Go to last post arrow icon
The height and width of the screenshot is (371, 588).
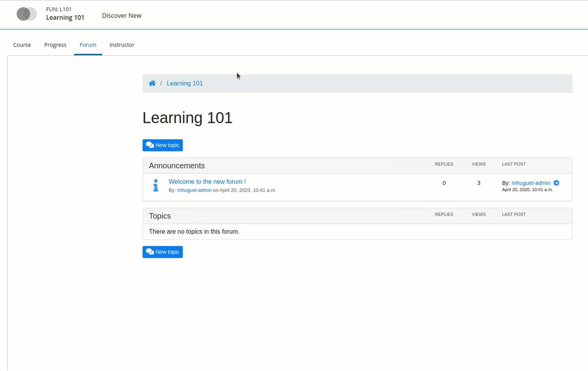pos(556,183)
